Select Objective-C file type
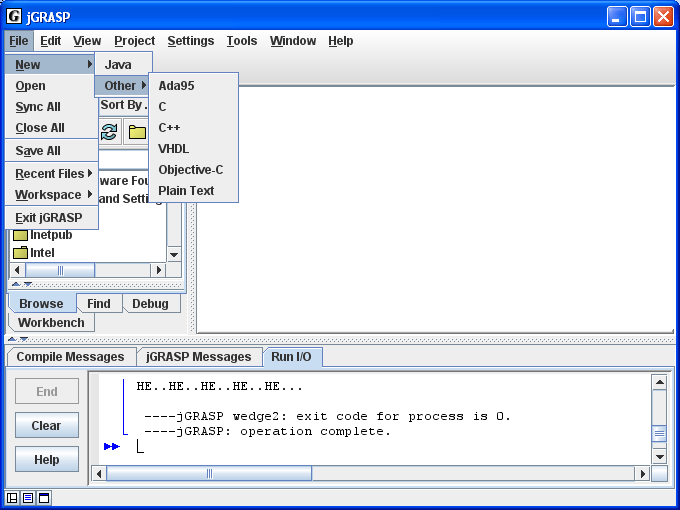The image size is (680, 510). pos(193,170)
